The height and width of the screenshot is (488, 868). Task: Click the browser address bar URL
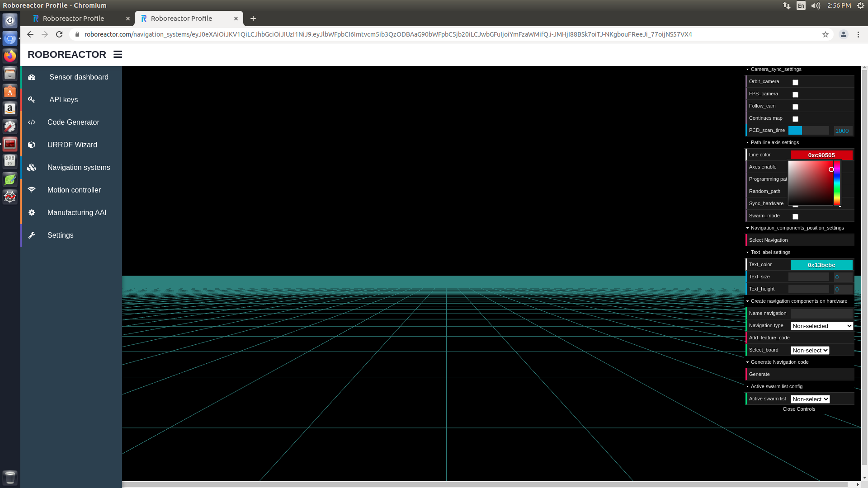(x=388, y=34)
